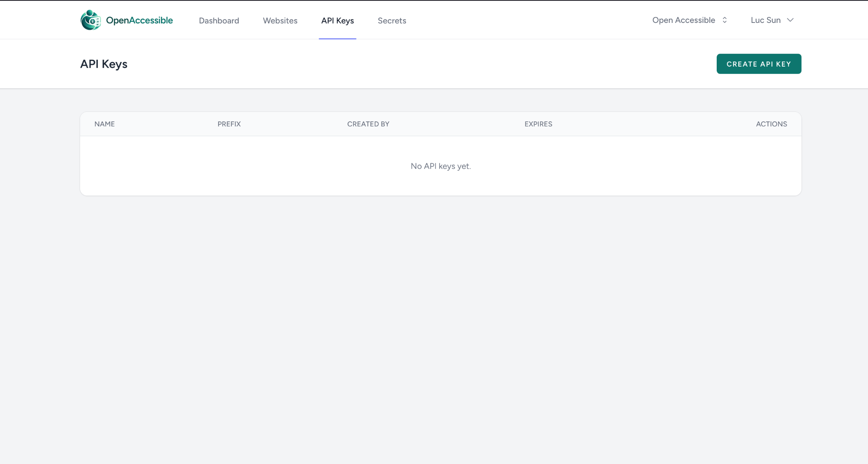The width and height of the screenshot is (868, 464).
Task: Click the No API keys yet message
Action: tap(441, 166)
